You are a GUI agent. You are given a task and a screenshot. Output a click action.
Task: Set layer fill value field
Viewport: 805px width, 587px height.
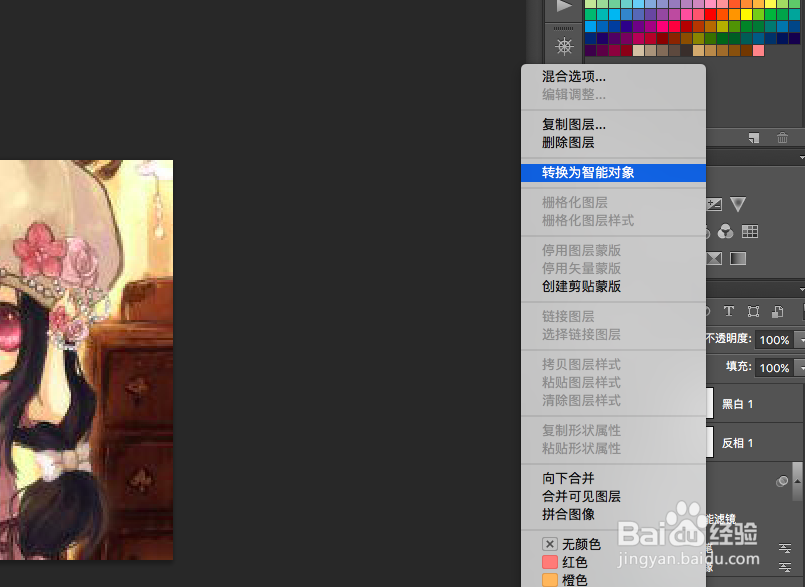[x=774, y=367]
